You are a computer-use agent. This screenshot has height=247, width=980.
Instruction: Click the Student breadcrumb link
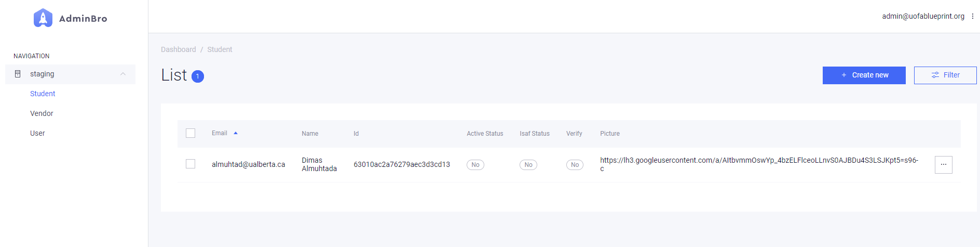[x=220, y=49]
